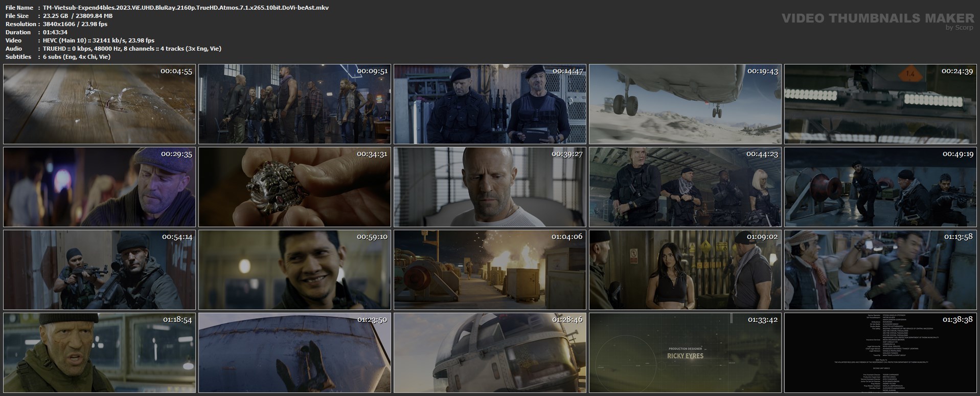Click the duration value 01:43:34
This screenshot has width=980, height=396.
click(55, 32)
